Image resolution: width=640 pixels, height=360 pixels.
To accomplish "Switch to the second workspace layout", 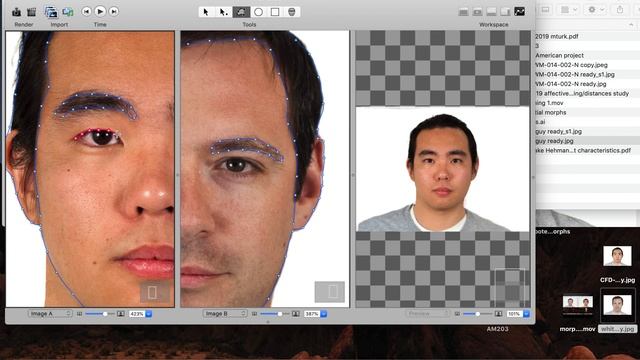I will click(x=477, y=12).
